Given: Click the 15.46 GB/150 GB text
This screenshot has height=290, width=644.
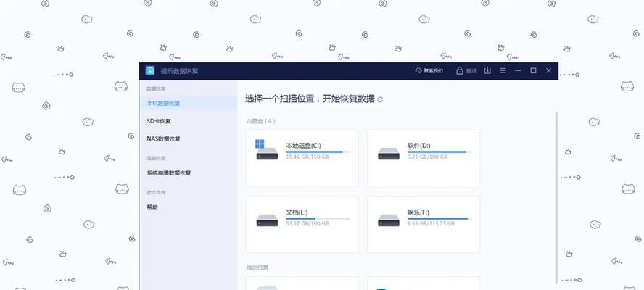Looking at the screenshot, I should tap(307, 157).
